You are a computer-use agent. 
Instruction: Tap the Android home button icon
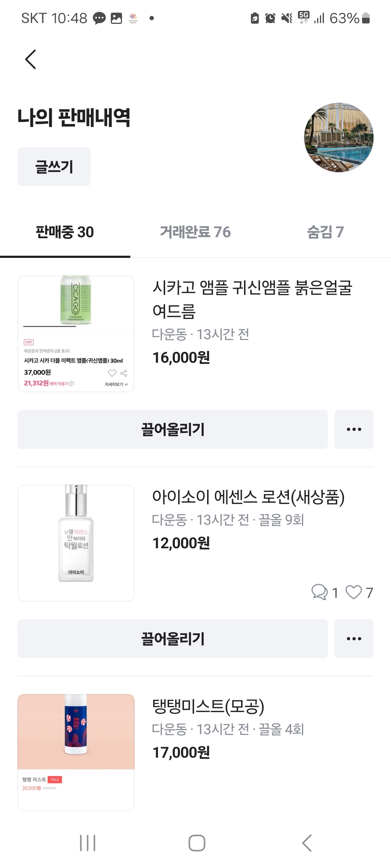click(197, 843)
